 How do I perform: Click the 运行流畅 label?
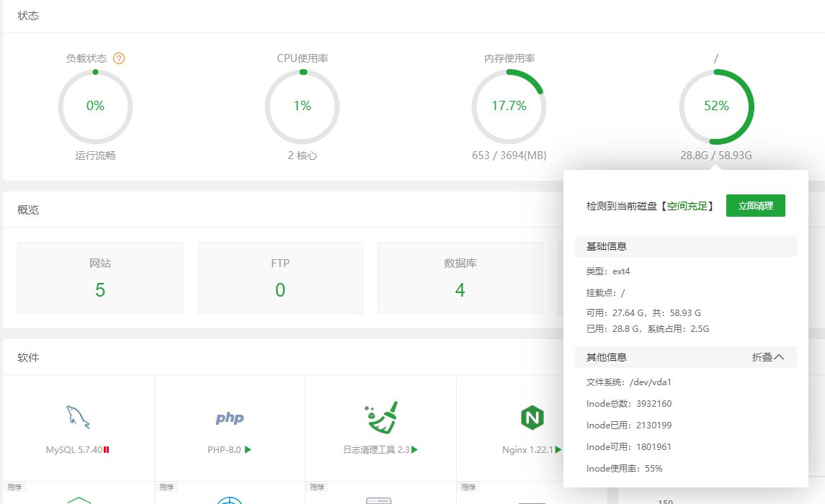[95, 156]
